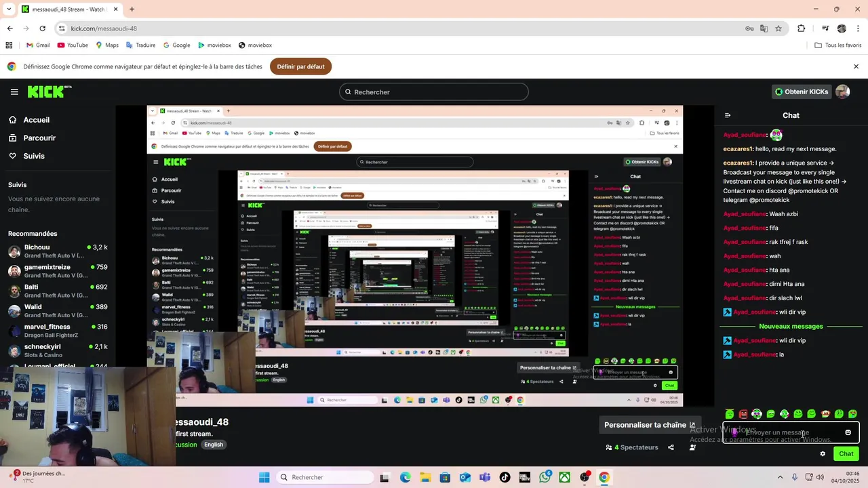Open a new Chrome tab
868x488 pixels.
click(132, 9)
